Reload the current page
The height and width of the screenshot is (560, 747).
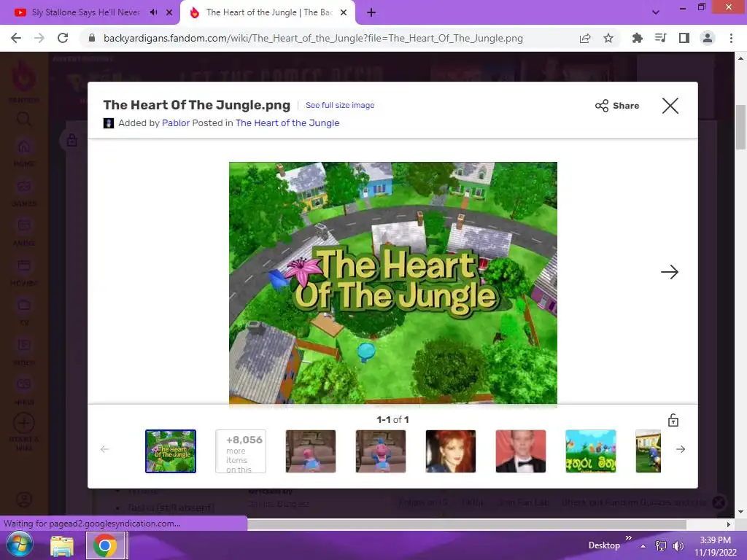click(x=63, y=38)
